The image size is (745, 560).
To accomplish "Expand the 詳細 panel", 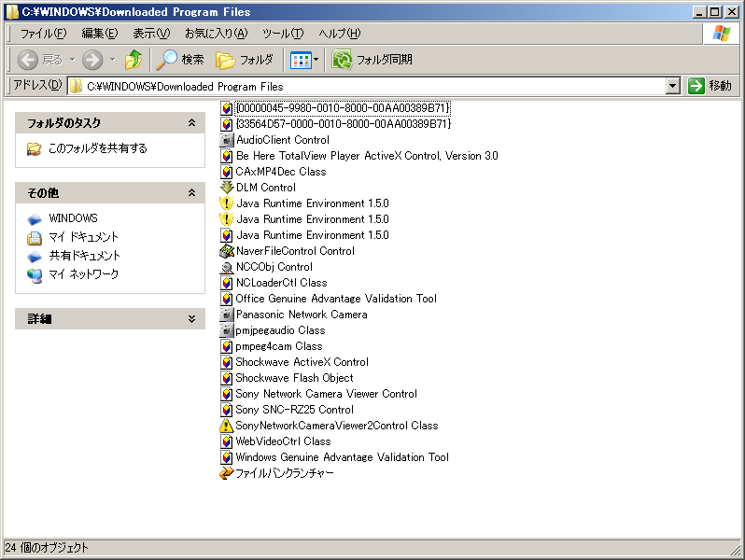I will (192, 318).
